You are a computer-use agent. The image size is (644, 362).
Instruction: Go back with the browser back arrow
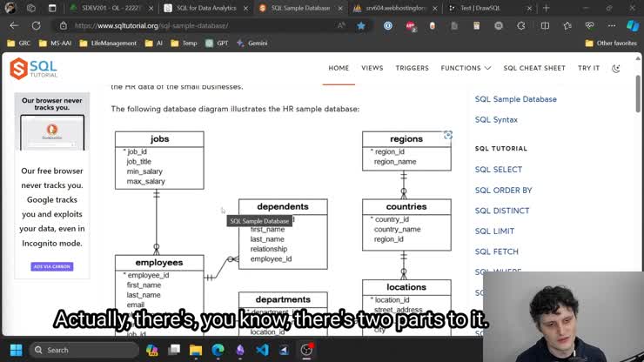point(14,25)
